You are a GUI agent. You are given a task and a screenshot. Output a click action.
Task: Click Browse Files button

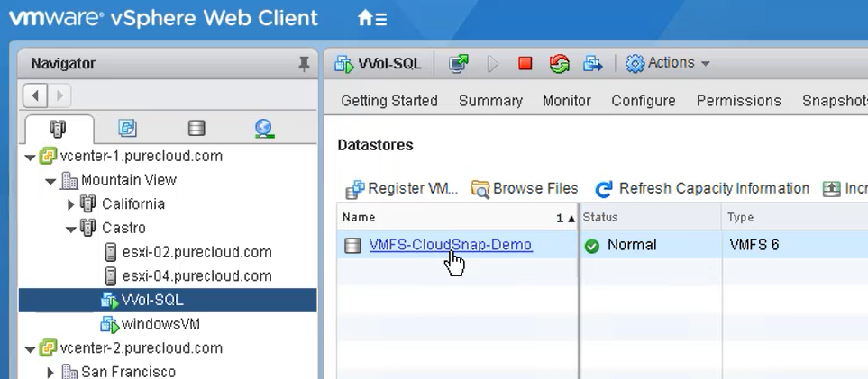pyautogui.click(x=525, y=189)
